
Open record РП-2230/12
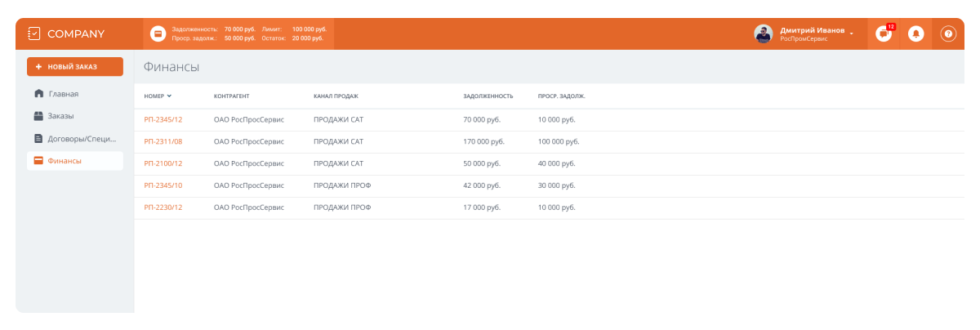(x=163, y=207)
